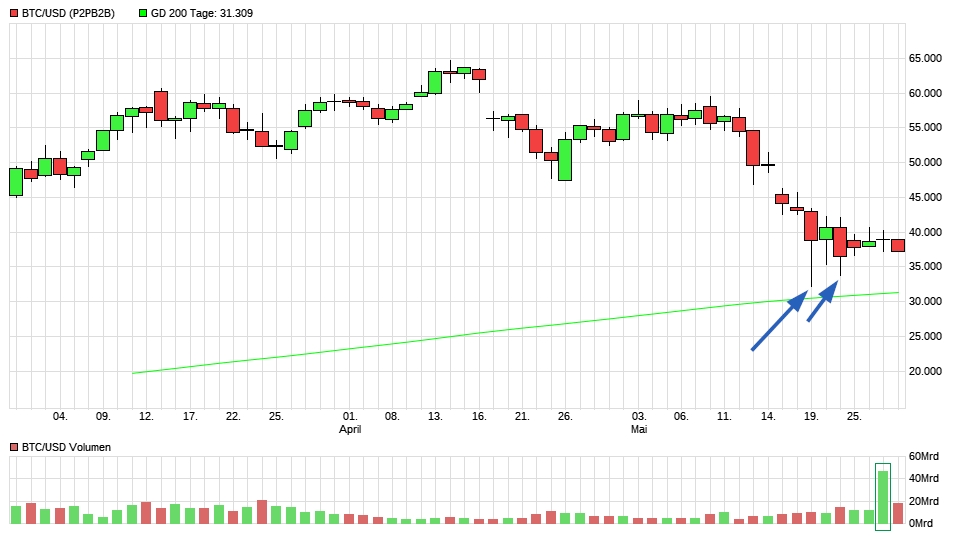Click the '12.' date axis label
This screenshot has width=954, height=539.
tap(146, 417)
